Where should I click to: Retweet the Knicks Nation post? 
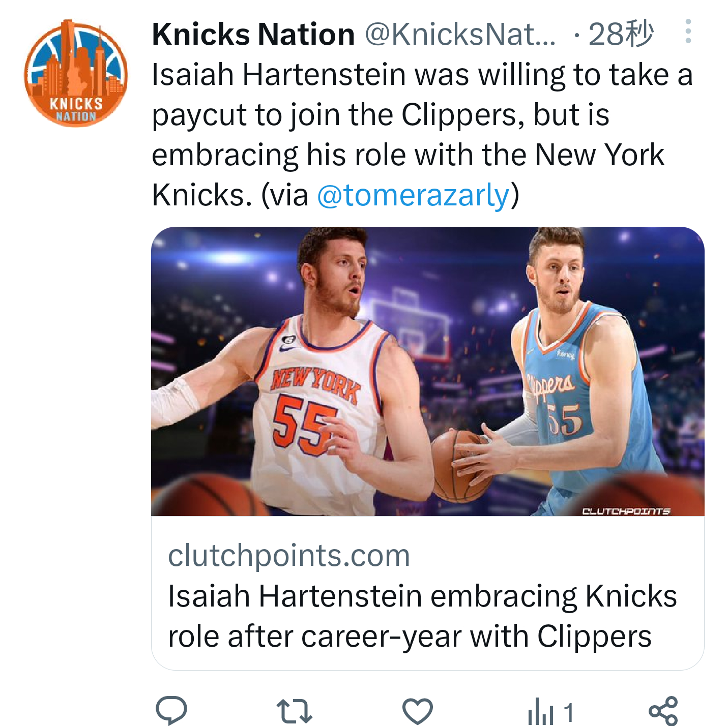(x=294, y=711)
